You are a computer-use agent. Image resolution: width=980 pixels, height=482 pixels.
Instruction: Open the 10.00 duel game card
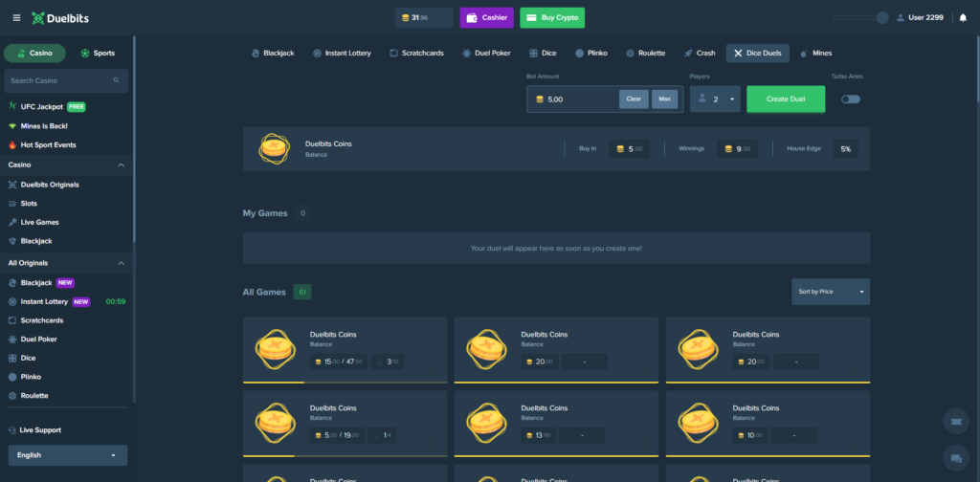tap(768, 424)
